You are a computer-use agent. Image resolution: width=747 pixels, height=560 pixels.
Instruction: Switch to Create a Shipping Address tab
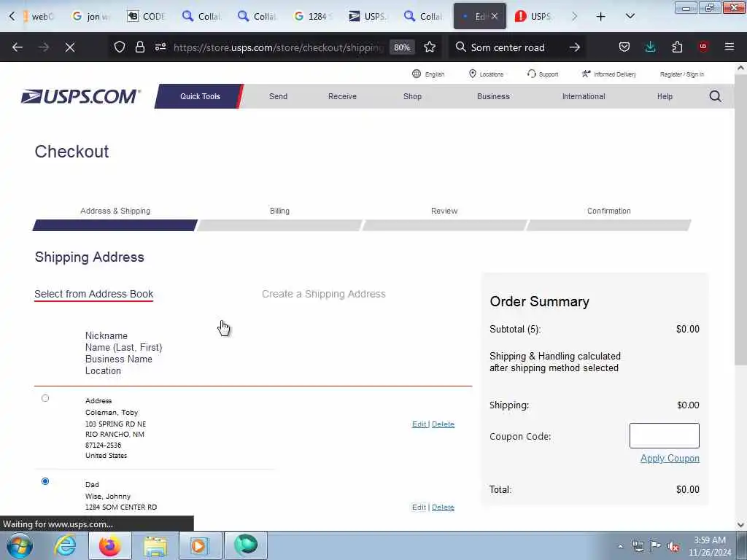coord(323,294)
